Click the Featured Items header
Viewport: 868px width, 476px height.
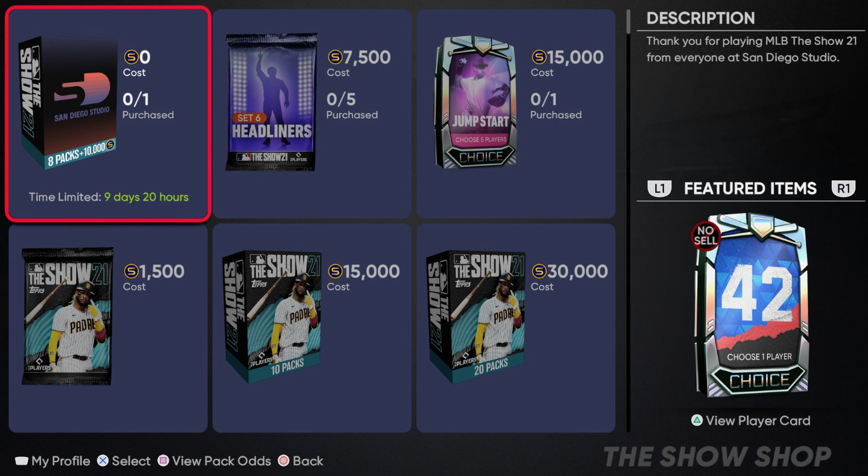tap(751, 189)
